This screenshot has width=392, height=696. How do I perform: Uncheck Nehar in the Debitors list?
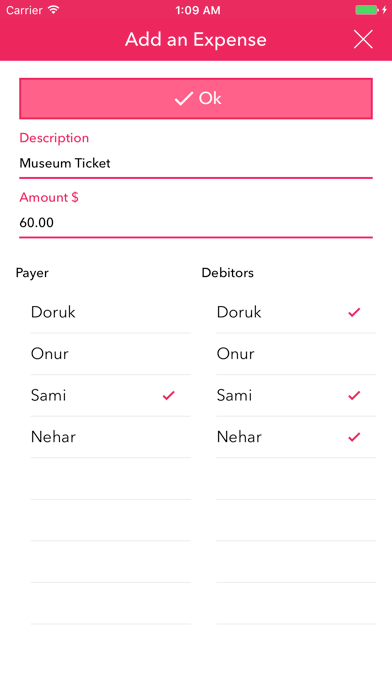tap(296, 437)
